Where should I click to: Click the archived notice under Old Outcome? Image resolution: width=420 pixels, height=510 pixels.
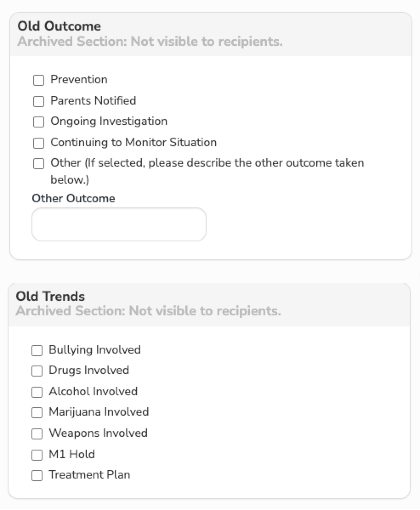click(150, 42)
